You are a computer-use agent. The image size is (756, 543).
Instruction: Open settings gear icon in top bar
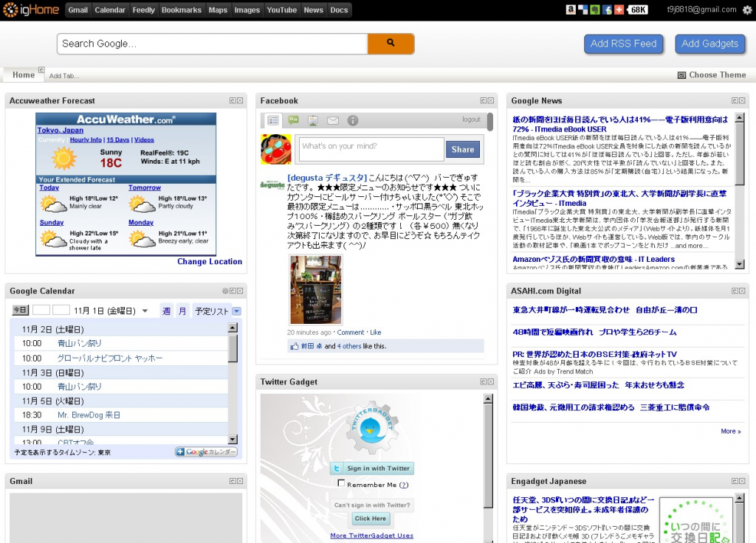(x=747, y=10)
